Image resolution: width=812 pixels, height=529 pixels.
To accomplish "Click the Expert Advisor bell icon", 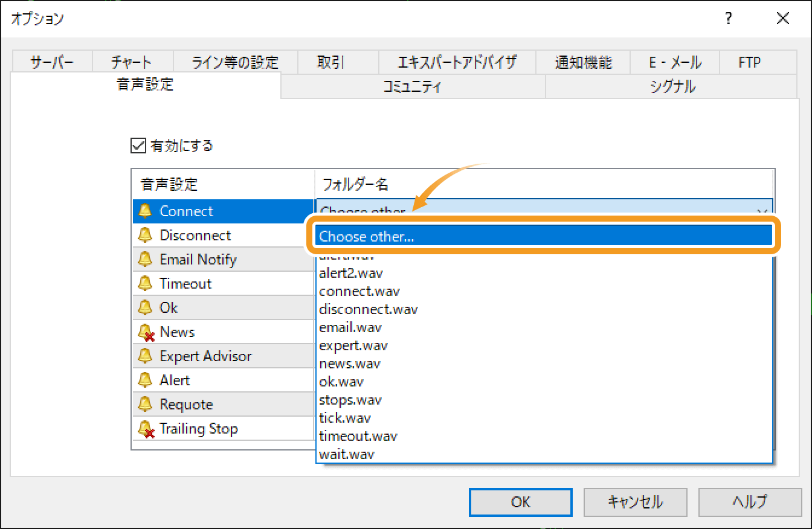I will [146, 356].
